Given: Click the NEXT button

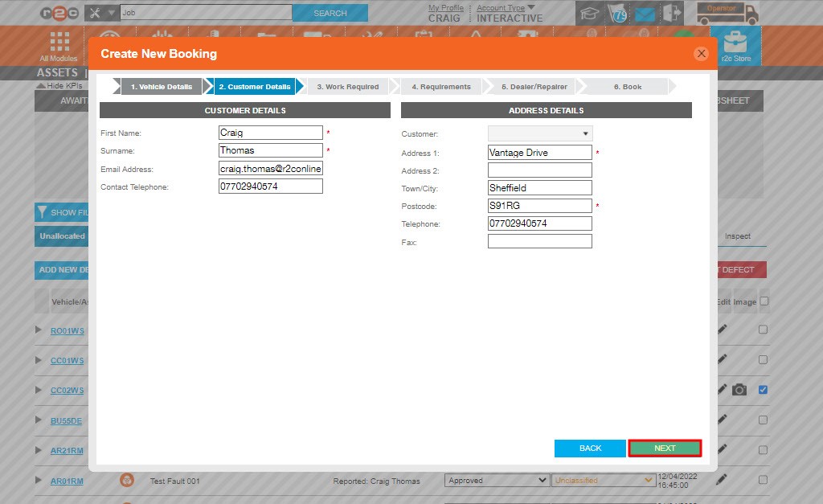Looking at the screenshot, I should click(x=665, y=449).
